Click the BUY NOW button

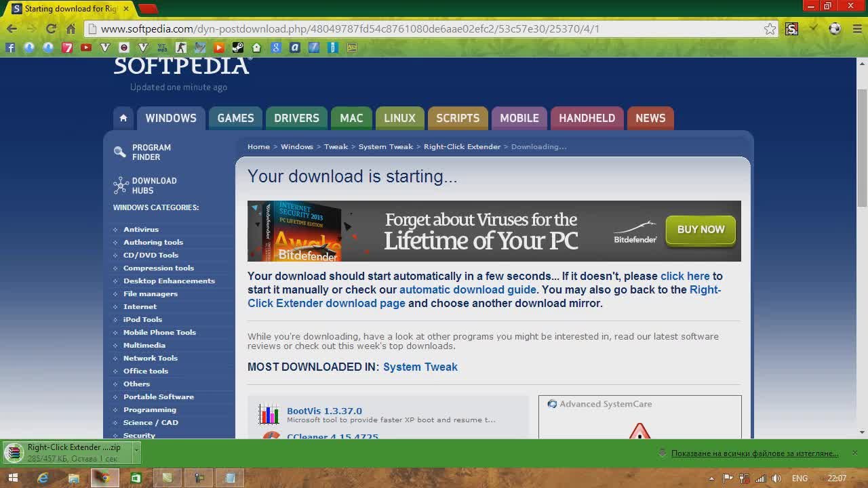tap(701, 230)
